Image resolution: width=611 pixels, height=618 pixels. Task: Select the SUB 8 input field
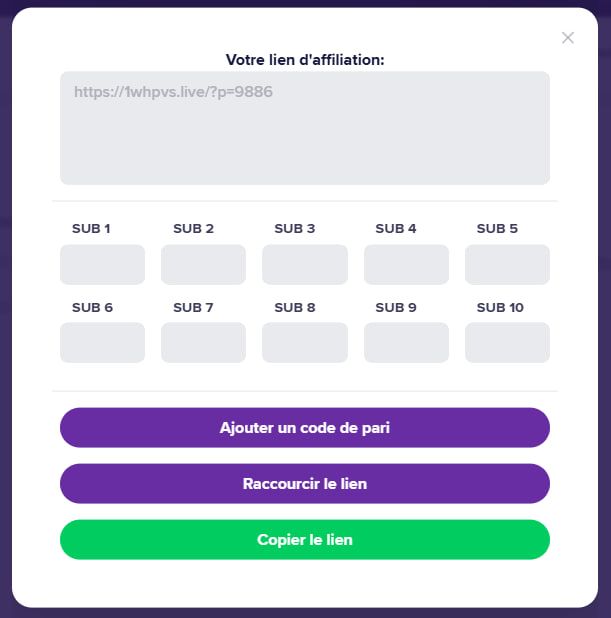pos(304,343)
